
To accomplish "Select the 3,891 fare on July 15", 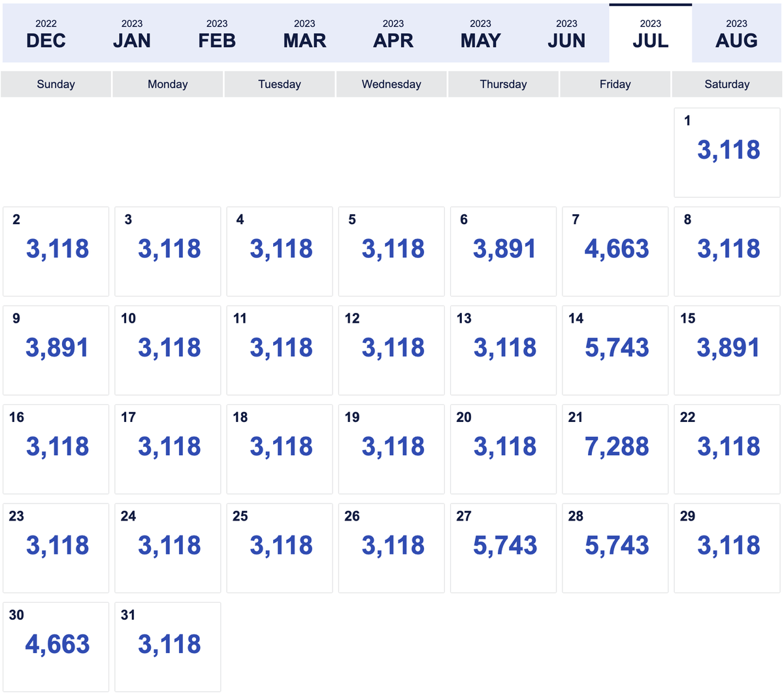I will pyautogui.click(x=727, y=348).
